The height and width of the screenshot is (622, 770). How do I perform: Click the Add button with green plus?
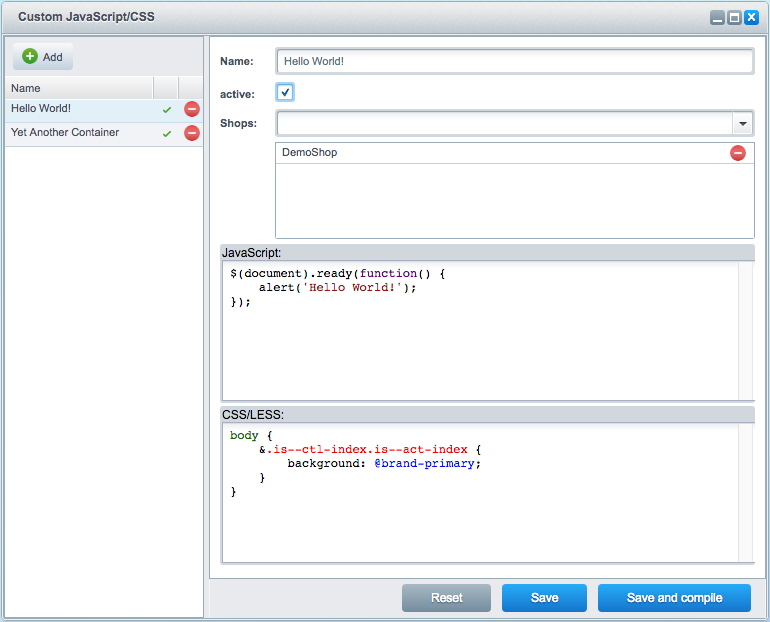point(43,56)
